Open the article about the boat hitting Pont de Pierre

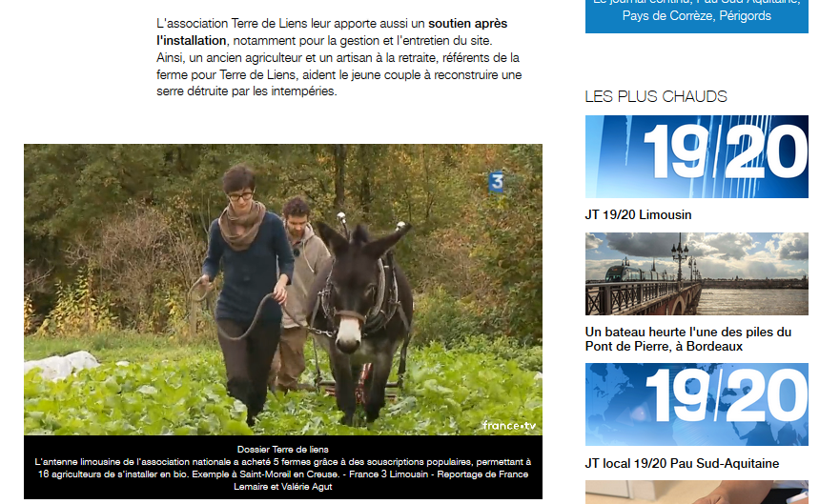point(687,338)
